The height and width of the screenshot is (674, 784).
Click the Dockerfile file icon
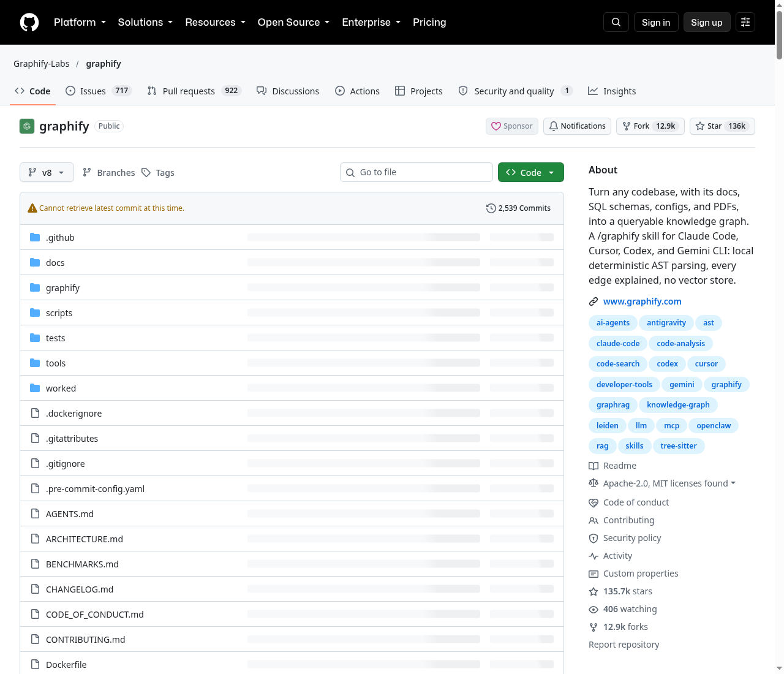click(35, 664)
